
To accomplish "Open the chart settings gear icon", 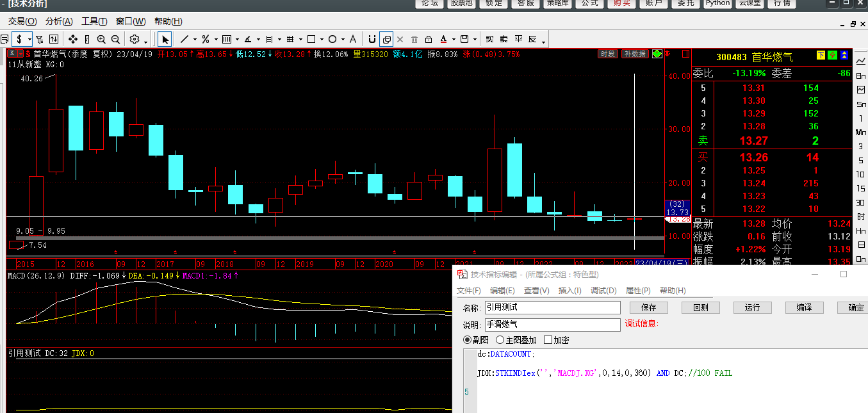I will (x=135, y=39).
